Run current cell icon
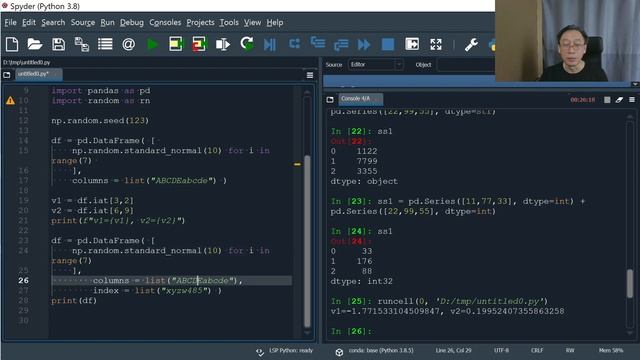Viewport: 640px width, 360px height. click(176, 44)
